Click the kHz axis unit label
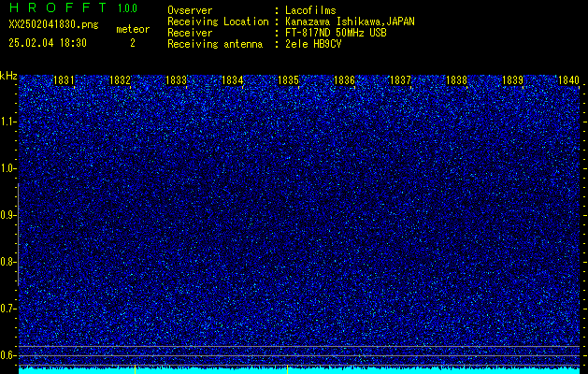588x374 pixels. [x=8, y=76]
